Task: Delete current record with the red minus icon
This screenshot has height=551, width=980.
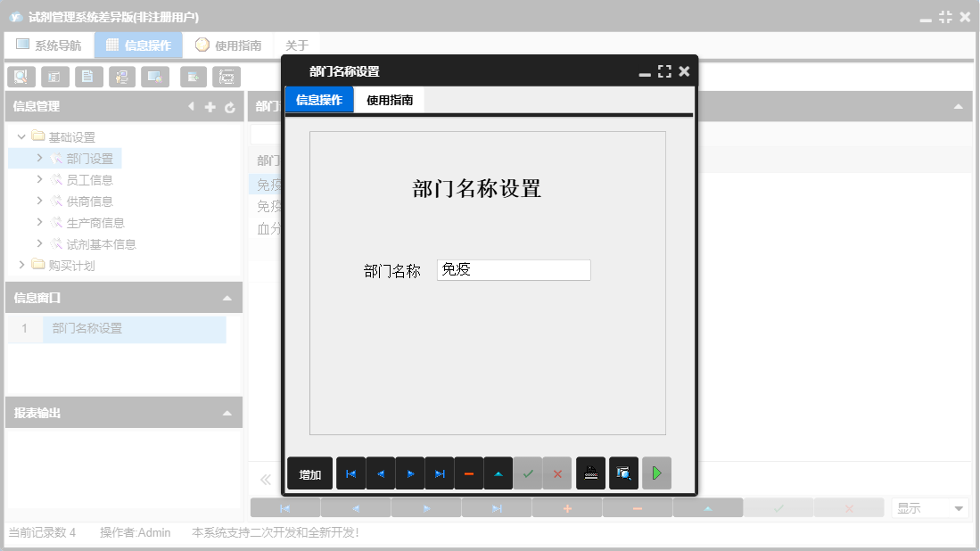Action: pyautogui.click(x=468, y=473)
